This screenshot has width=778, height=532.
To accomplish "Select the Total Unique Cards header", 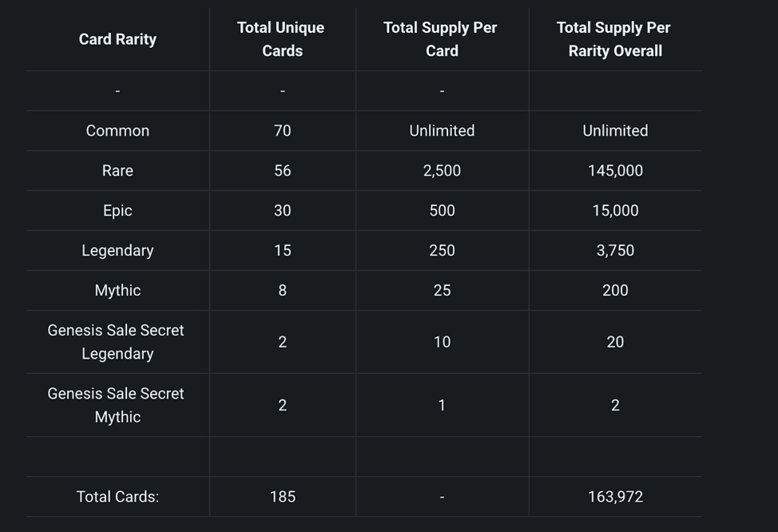I will [281, 39].
